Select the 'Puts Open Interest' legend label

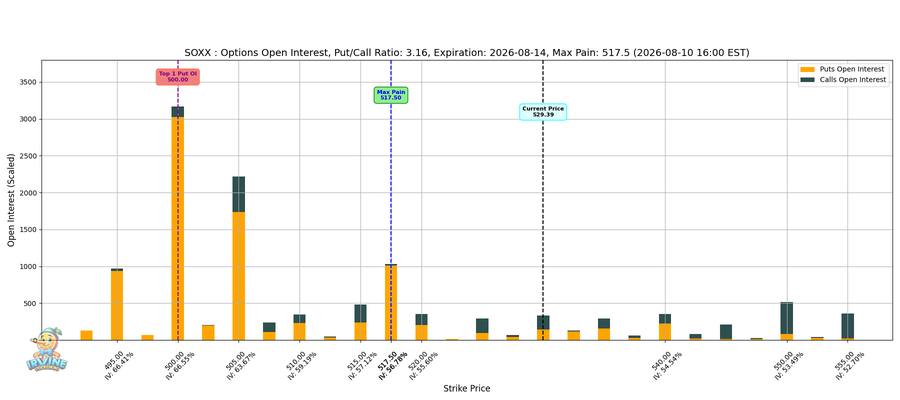tap(852, 69)
